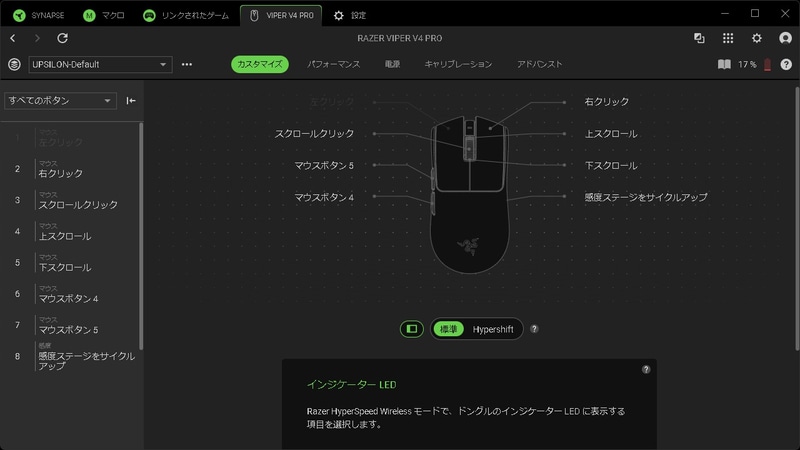Click マウスボタン 5 label on diagram

pos(324,165)
